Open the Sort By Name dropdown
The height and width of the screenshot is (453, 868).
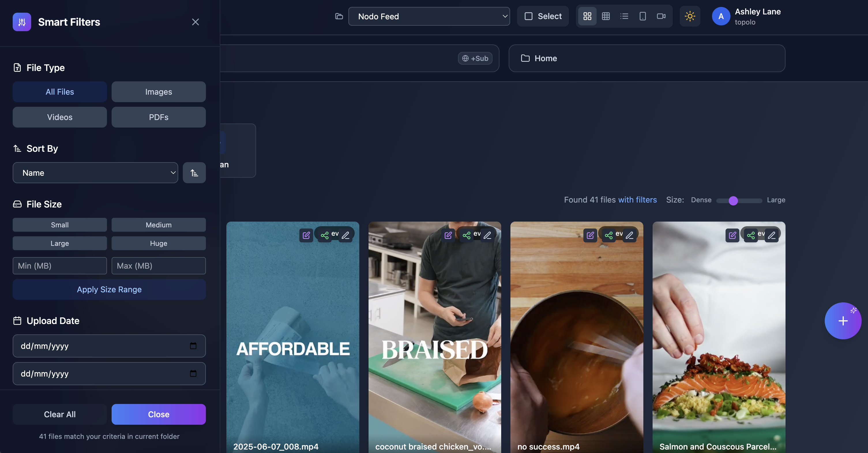95,173
